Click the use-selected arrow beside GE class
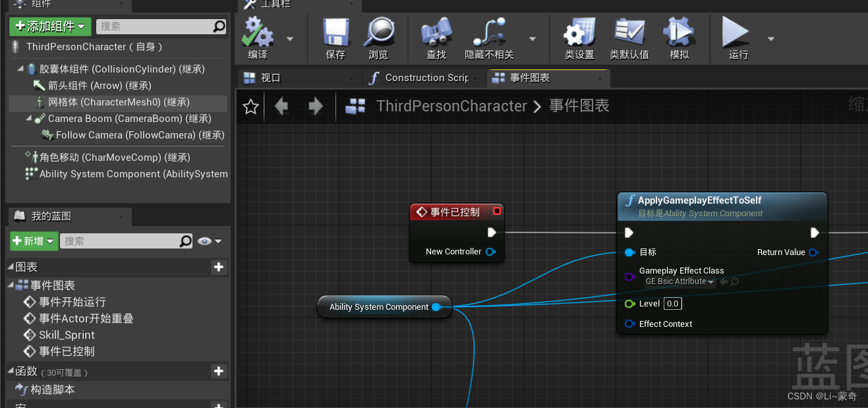The height and width of the screenshot is (408, 868). tap(724, 281)
